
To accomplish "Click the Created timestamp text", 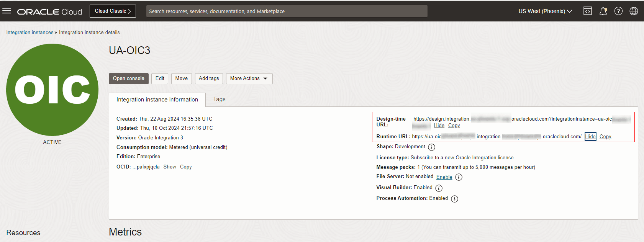I will click(164, 119).
